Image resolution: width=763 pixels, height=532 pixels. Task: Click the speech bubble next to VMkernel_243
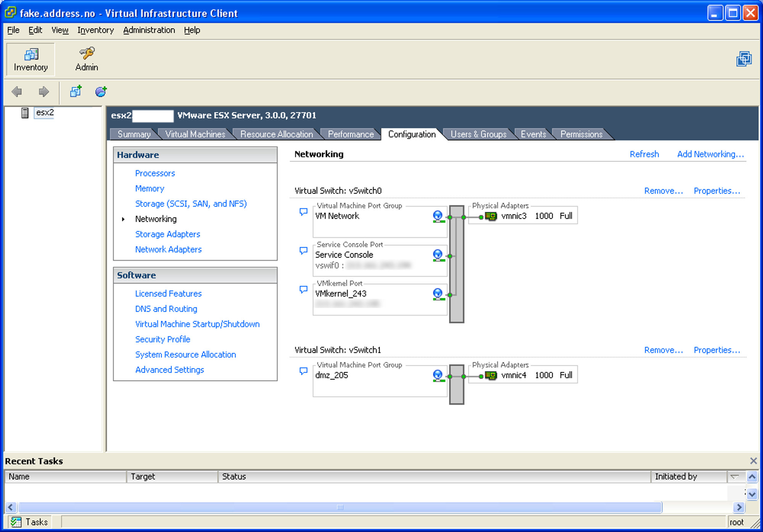(x=303, y=289)
